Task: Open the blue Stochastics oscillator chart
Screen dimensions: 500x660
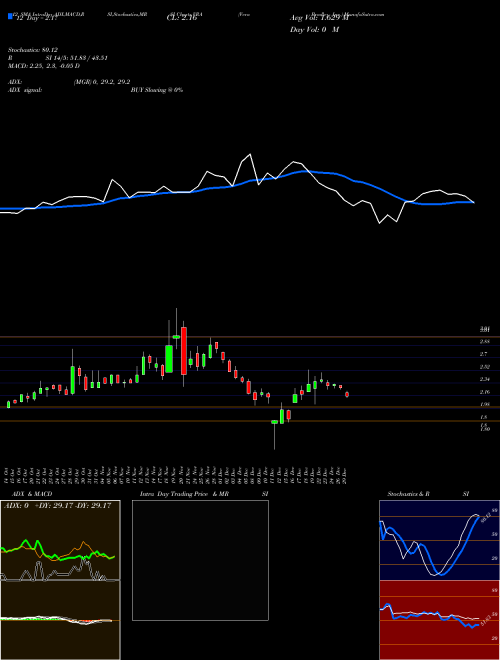Action: click(x=439, y=540)
